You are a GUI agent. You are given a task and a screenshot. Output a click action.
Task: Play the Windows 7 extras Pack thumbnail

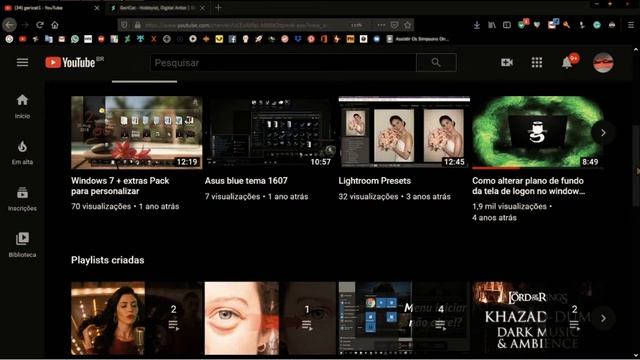(x=136, y=132)
